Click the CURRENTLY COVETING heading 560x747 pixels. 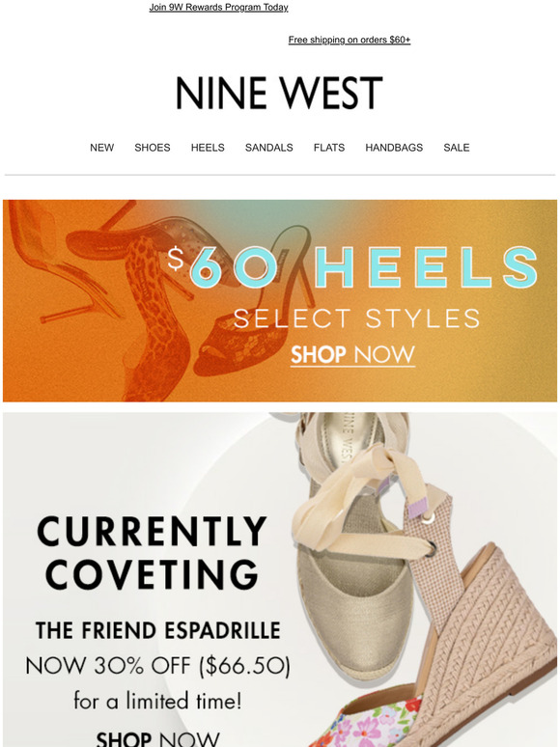152,552
